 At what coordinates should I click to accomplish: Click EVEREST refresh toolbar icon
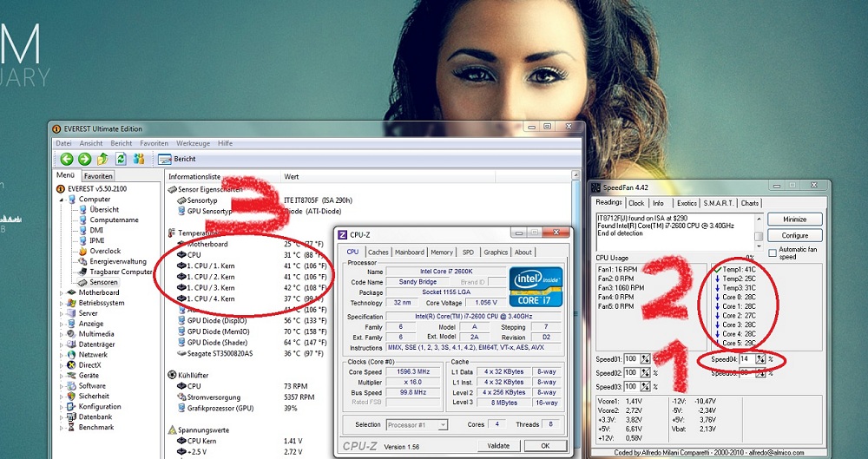click(121, 159)
